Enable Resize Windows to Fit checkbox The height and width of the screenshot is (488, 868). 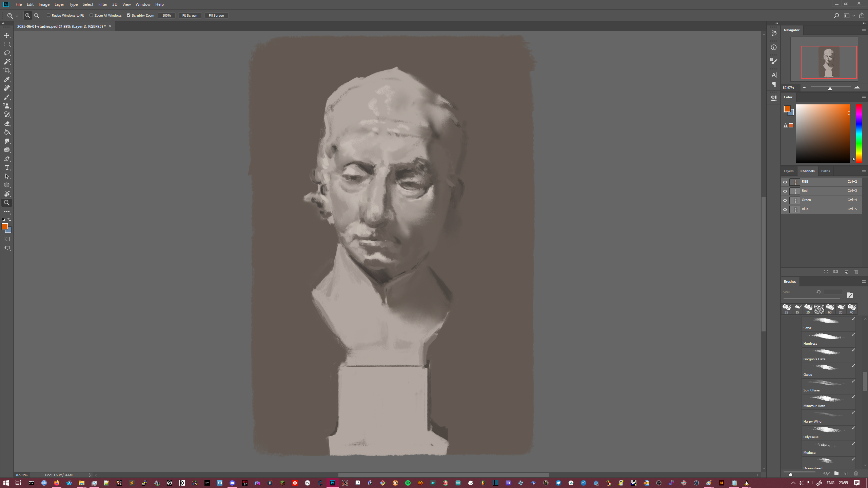[x=48, y=15]
